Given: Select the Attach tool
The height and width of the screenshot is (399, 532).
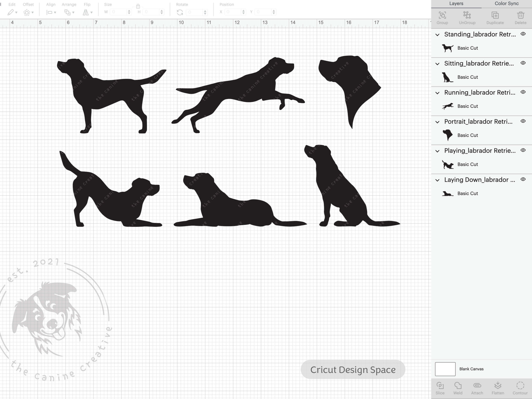Looking at the screenshot, I should [477, 386].
